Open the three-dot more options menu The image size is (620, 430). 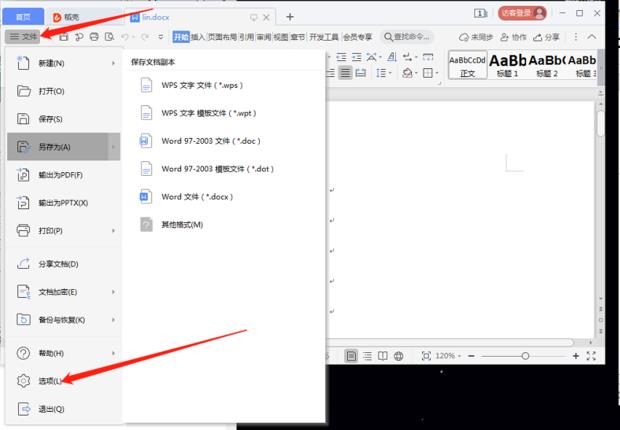576,37
